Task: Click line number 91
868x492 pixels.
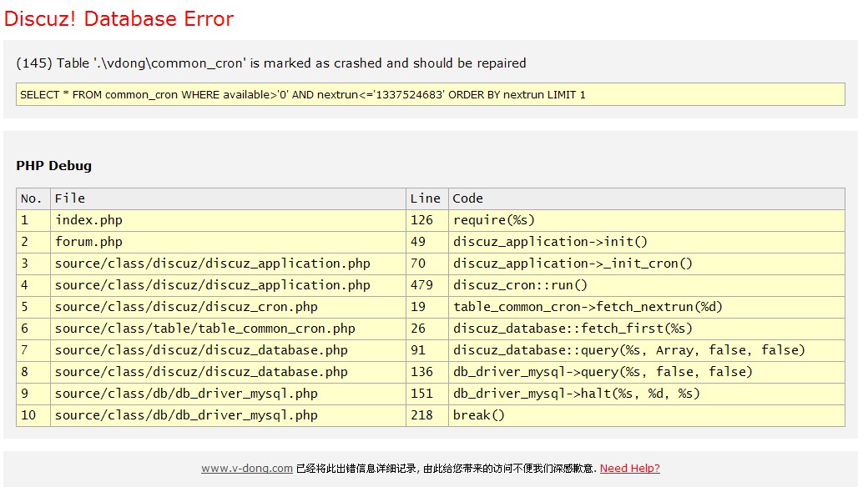Action: tap(418, 350)
